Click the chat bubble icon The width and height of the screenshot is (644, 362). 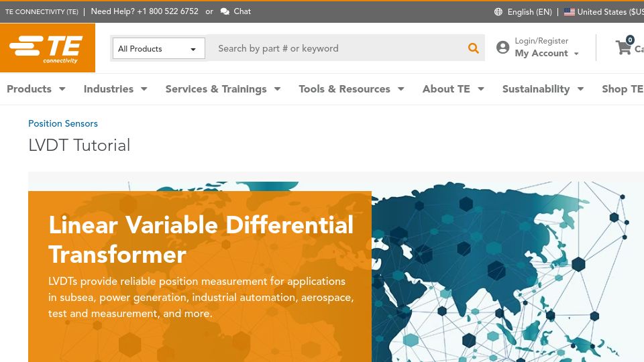(225, 11)
